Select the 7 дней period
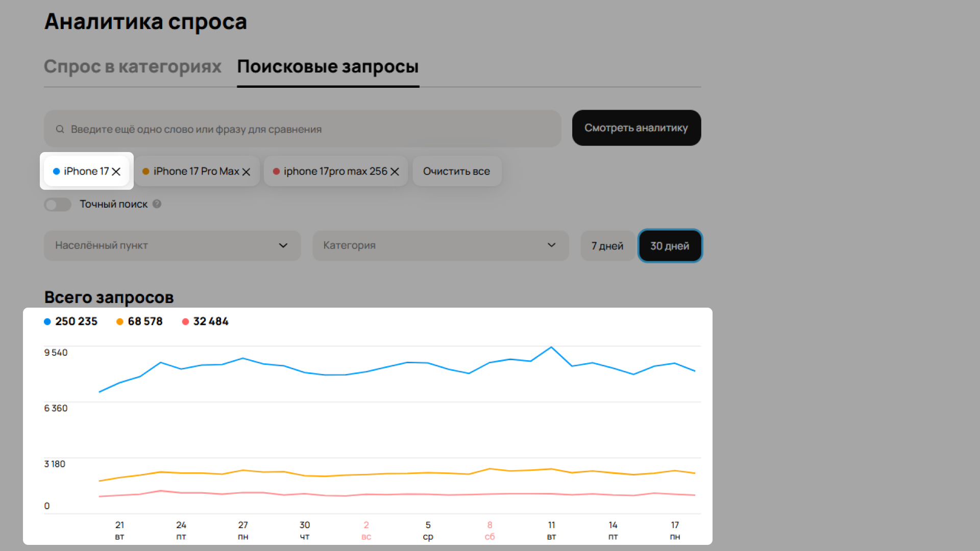The image size is (980, 551). (x=607, y=246)
